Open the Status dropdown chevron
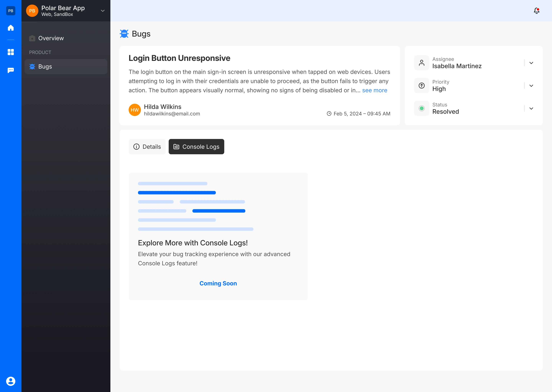The height and width of the screenshot is (392, 552). click(531, 108)
